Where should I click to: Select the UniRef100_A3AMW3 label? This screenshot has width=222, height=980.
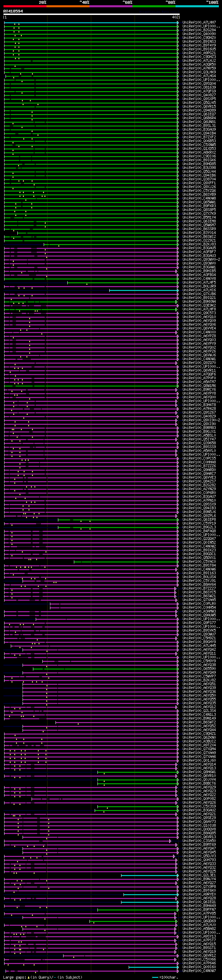click(199, 611)
